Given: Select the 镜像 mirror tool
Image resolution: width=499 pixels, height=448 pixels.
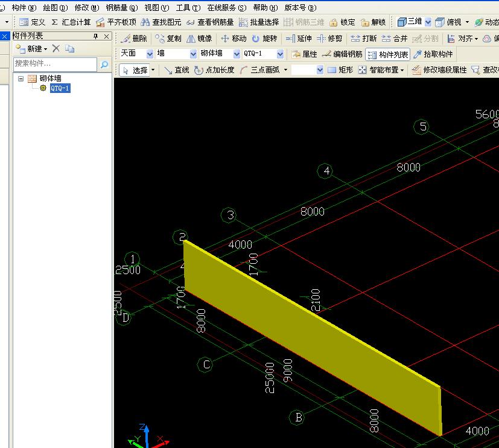Looking at the screenshot, I should point(199,39).
